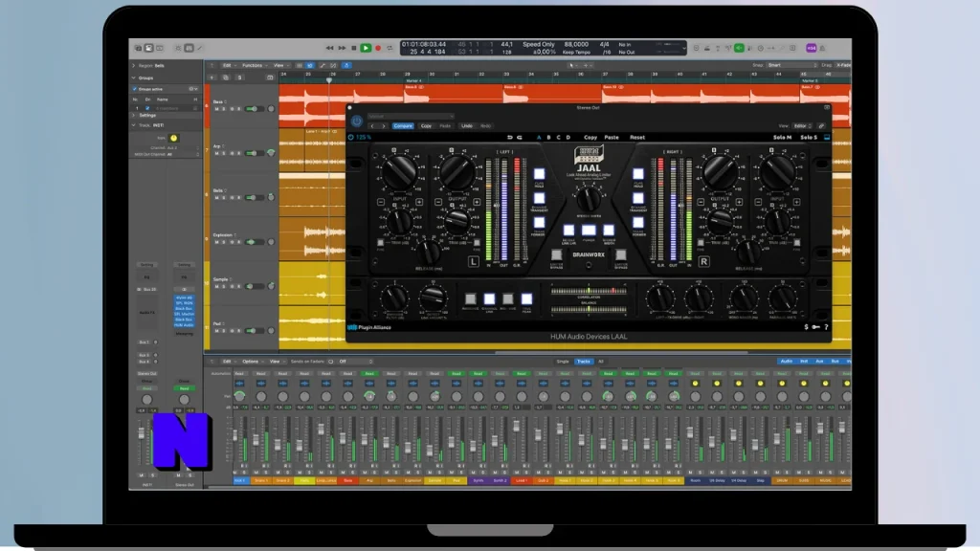980x551 pixels.
Task: Click plugin header Copy button
Action: click(x=426, y=126)
